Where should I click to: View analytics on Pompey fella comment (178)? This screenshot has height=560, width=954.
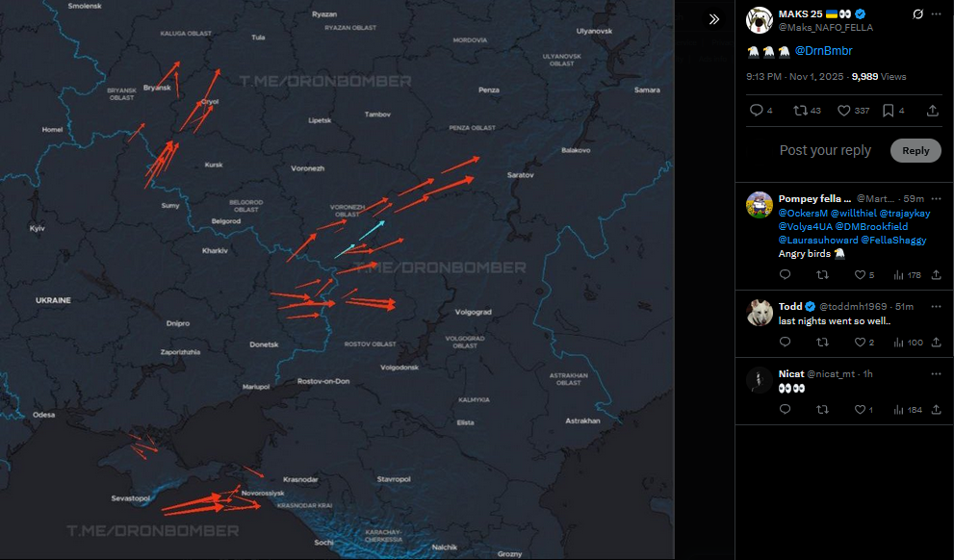coord(907,275)
